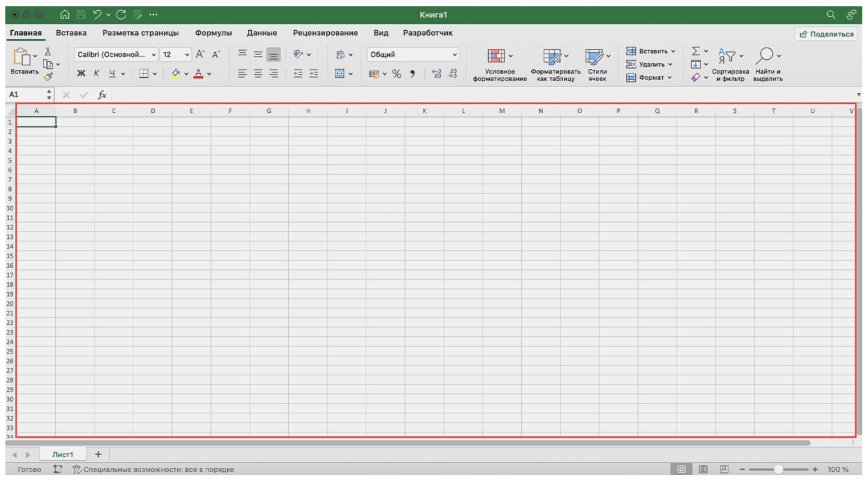Click the Cut scissors icon

[48, 51]
